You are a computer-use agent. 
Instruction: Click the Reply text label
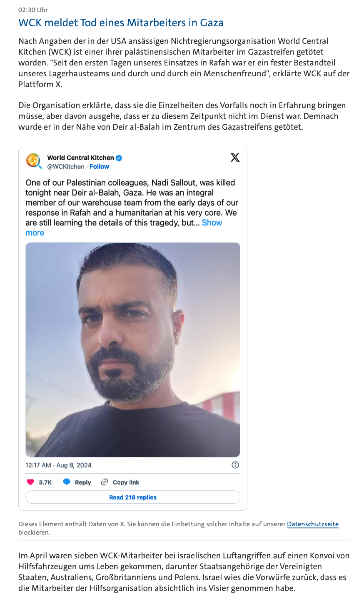(x=83, y=482)
